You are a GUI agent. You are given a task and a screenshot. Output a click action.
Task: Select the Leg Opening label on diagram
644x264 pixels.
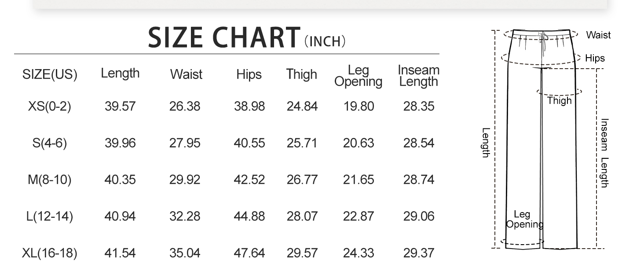tap(523, 219)
